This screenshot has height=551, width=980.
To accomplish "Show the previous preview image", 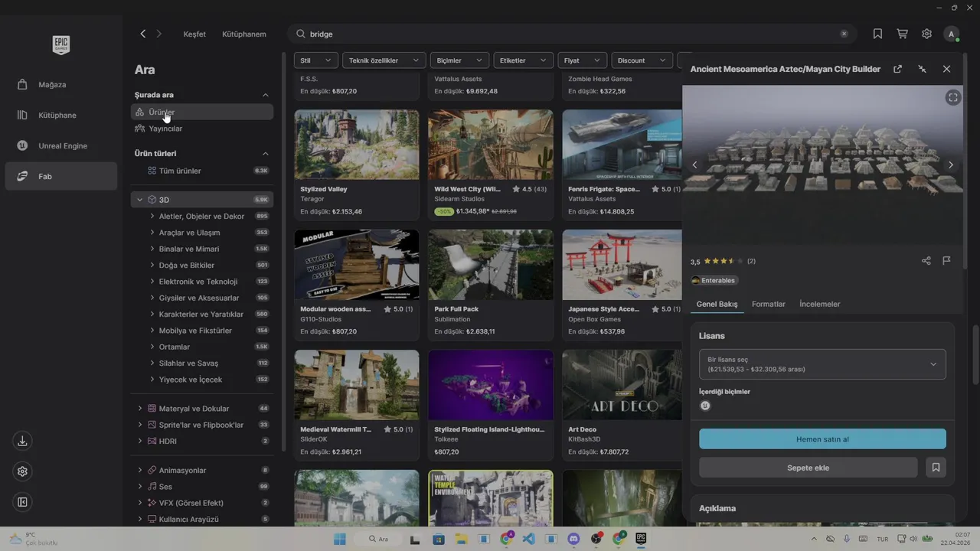I will click(x=695, y=165).
